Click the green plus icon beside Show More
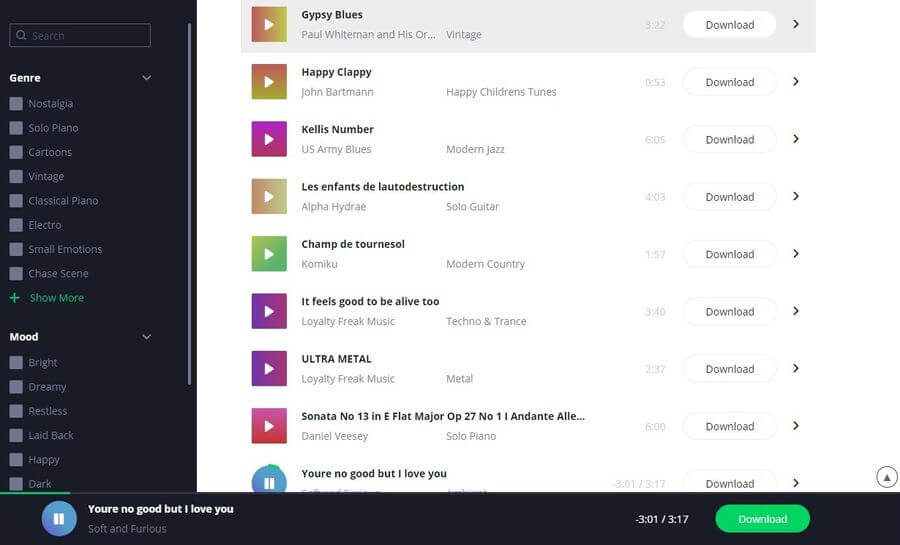This screenshot has width=900, height=545. (14, 298)
